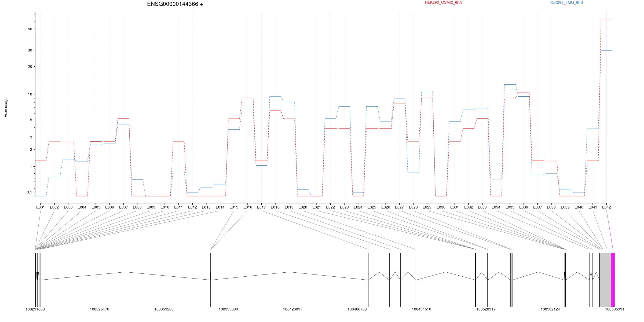Select the HEK293_TMG_6hB legend label
Image resolution: width=644 pixels, height=322 pixels.
(566, 2)
